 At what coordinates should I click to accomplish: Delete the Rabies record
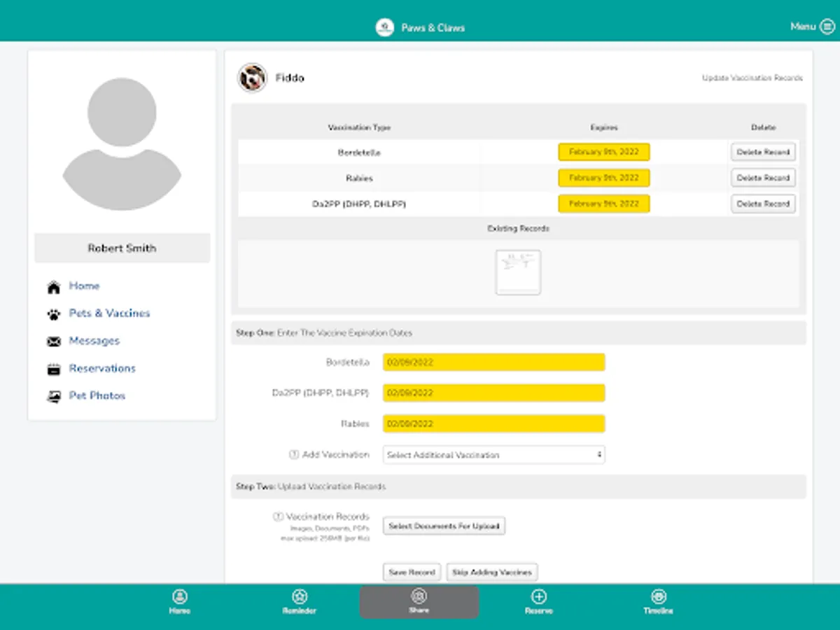[x=763, y=178]
